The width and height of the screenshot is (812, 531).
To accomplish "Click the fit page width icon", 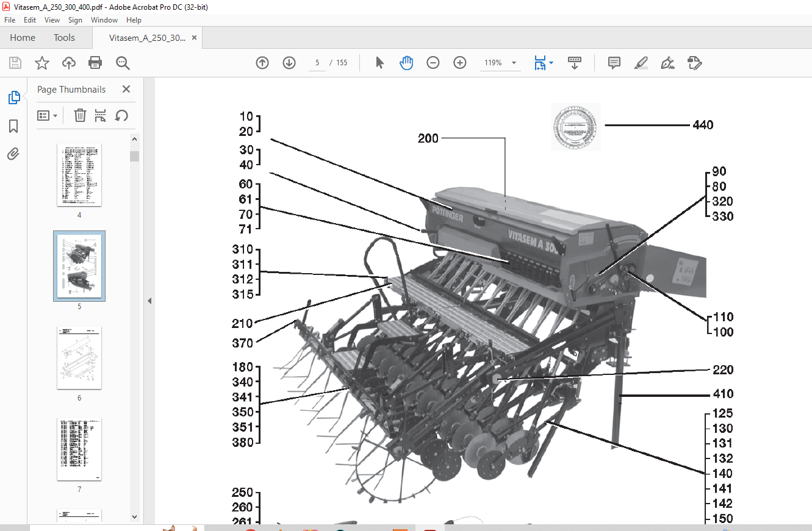I will pyautogui.click(x=540, y=63).
